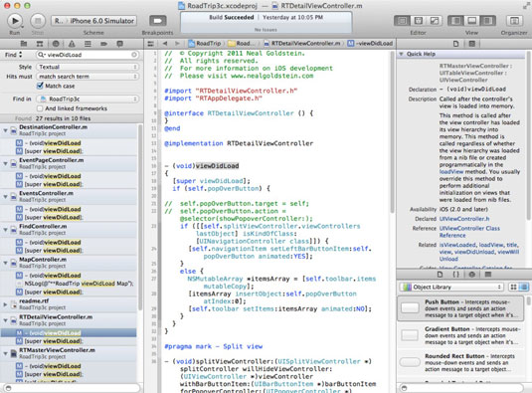Image resolution: width=532 pixels, height=393 pixels.
Task: Show the File Template library
Action: (440, 275)
